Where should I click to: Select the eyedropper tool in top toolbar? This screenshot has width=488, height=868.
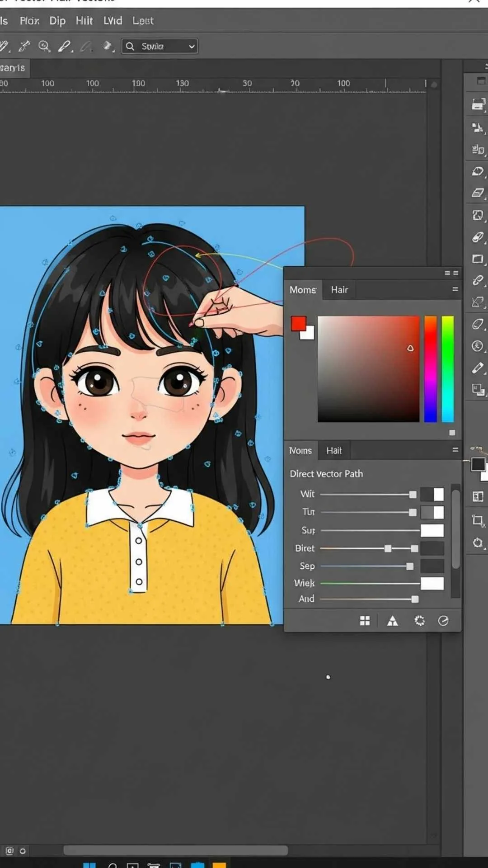[24, 46]
